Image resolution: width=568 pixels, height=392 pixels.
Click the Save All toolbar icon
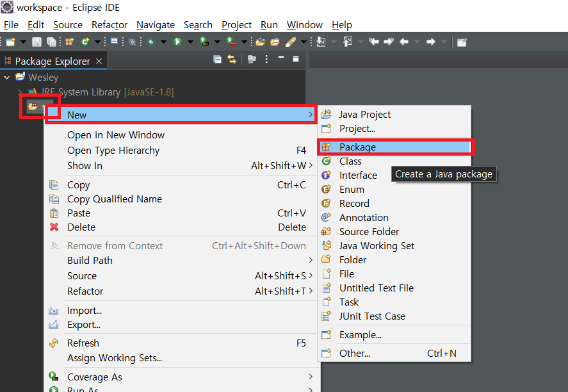[51, 42]
